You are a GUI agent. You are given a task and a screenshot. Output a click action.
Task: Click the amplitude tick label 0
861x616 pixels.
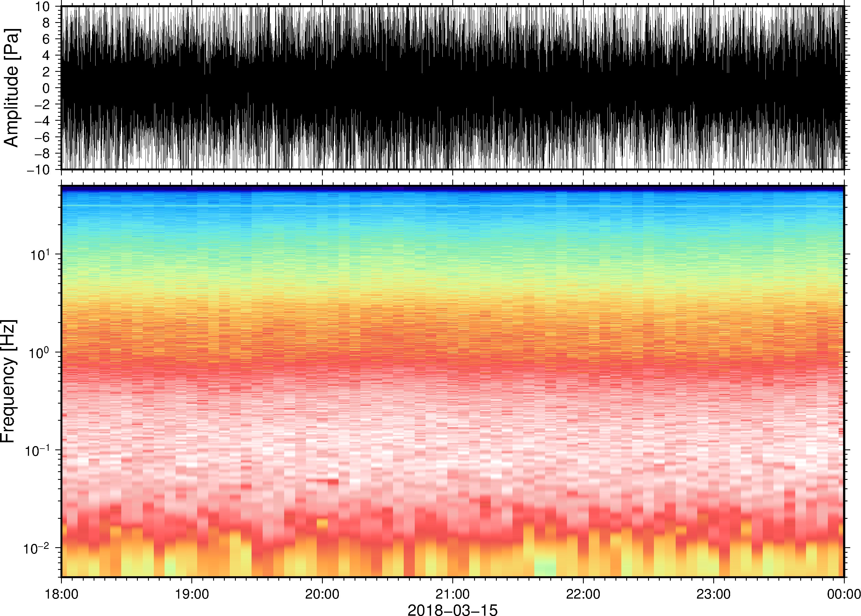pos(46,88)
